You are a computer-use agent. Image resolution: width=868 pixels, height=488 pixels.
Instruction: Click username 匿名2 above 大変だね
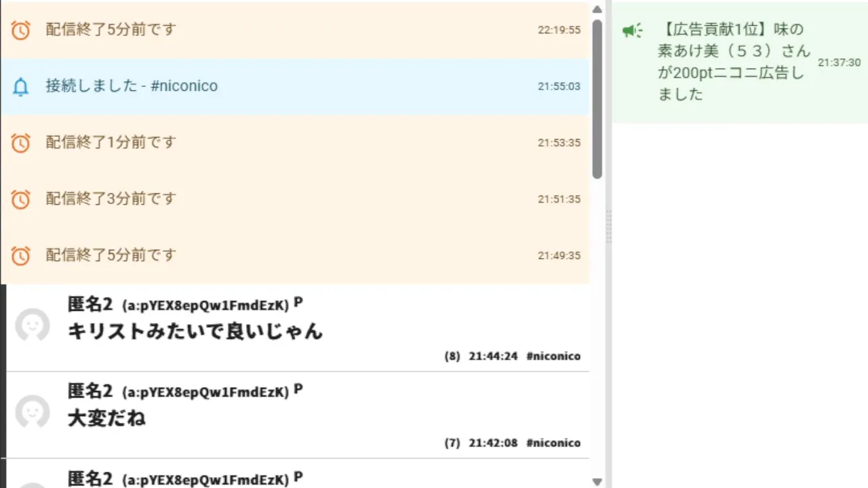coord(90,391)
